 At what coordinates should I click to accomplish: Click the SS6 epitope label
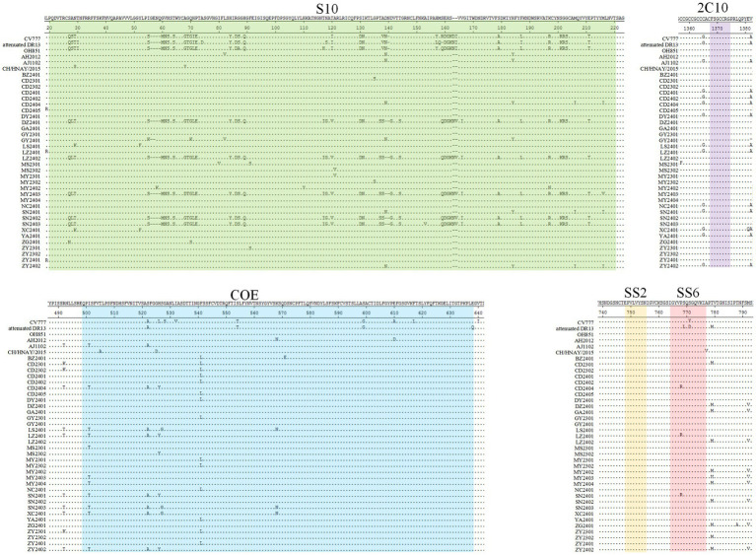(x=688, y=292)
